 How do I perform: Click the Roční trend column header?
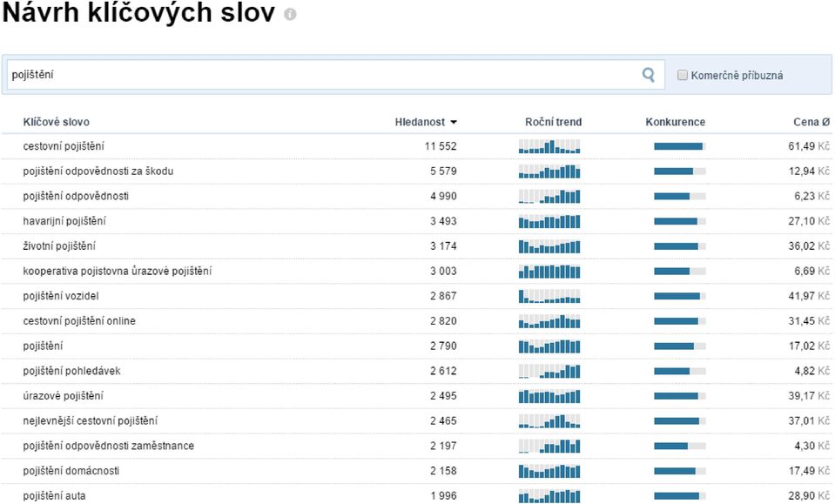click(x=553, y=122)
